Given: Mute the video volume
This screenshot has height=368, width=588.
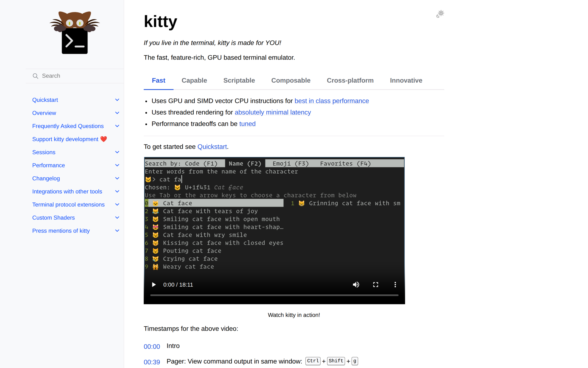Looking at the screenshot, I should [x=356, y=285].
